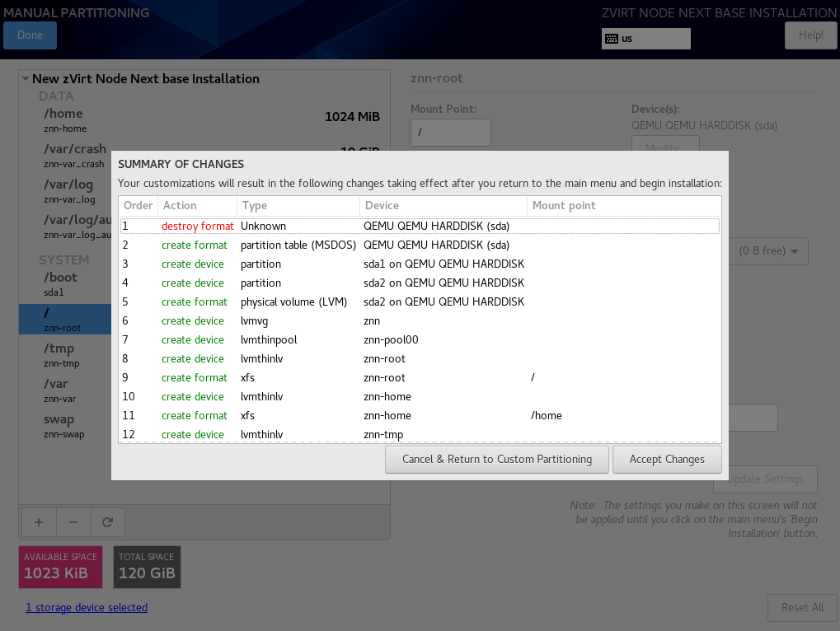The image size is (840, 631).
Task: Select the / znn-root mount point
Action: (65, 320)
